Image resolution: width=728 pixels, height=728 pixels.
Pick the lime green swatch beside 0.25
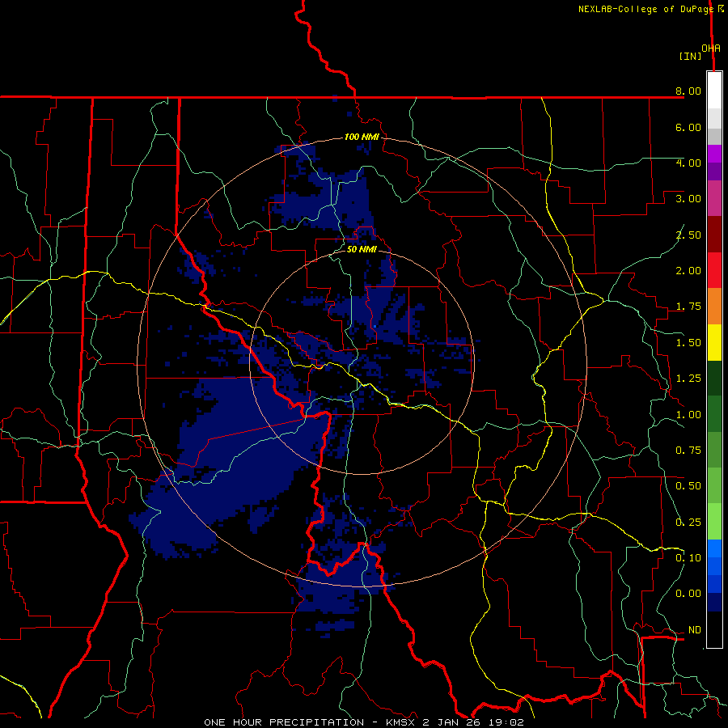714,522
